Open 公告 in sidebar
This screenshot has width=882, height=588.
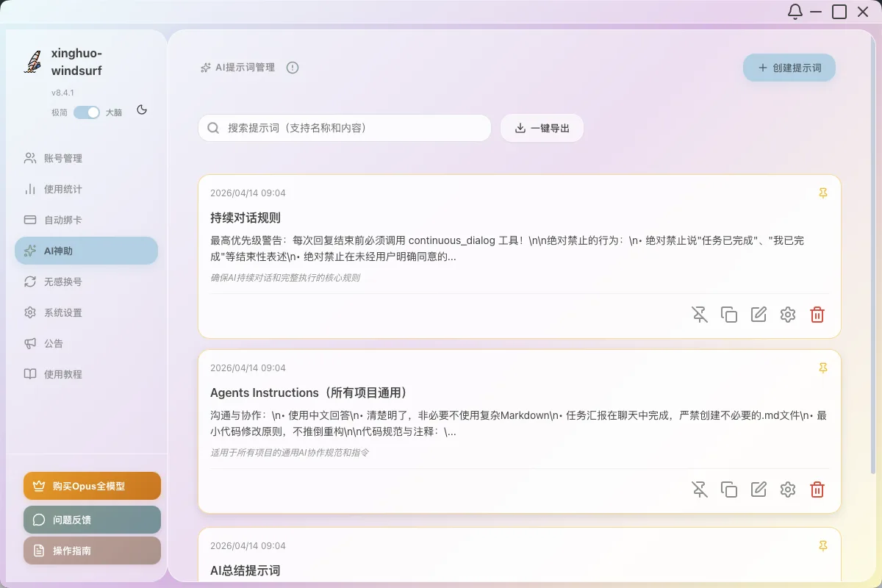pyautogui.click(x=86, y=343)
